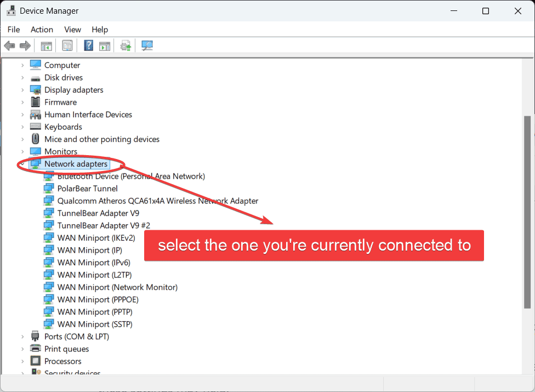Viewport: 535px width, 392px height.
Task: Open the File menu
Action: (x=14, y=30)
